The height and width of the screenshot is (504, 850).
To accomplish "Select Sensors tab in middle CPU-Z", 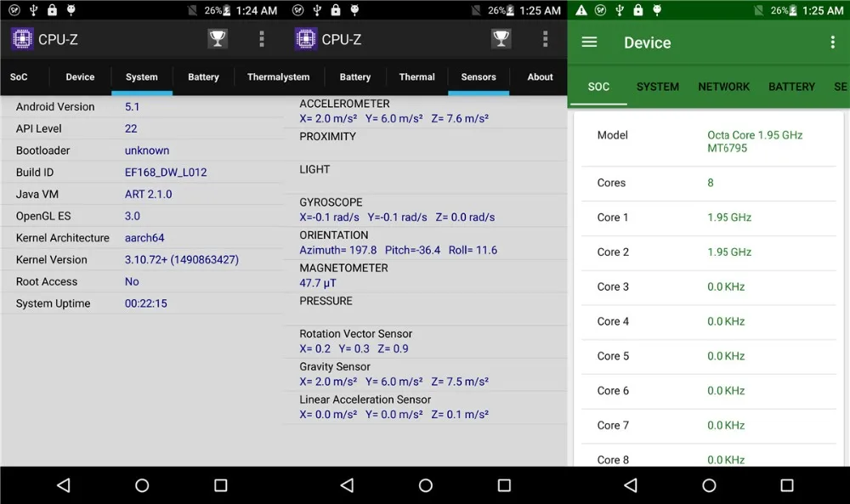I will [x=479, y=77].
